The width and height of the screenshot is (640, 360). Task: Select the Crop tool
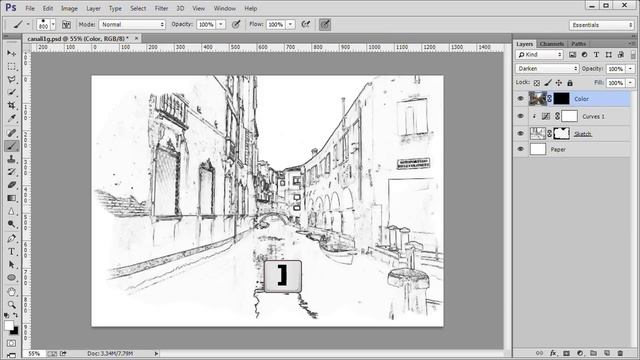point(11,105)
